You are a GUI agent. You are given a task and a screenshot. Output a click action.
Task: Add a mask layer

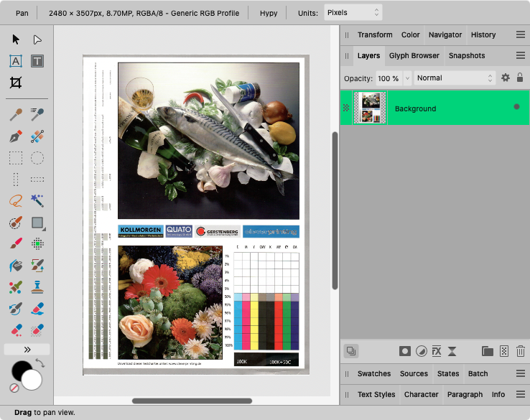click(404, 351)
